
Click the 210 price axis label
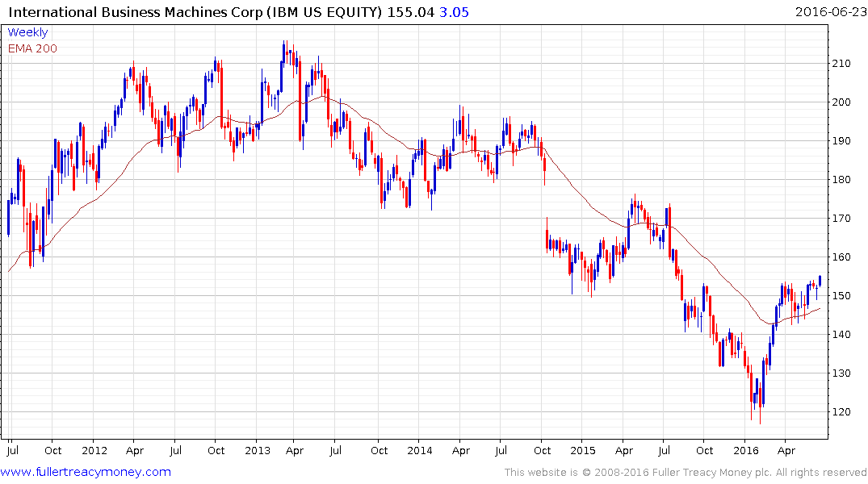841,64
